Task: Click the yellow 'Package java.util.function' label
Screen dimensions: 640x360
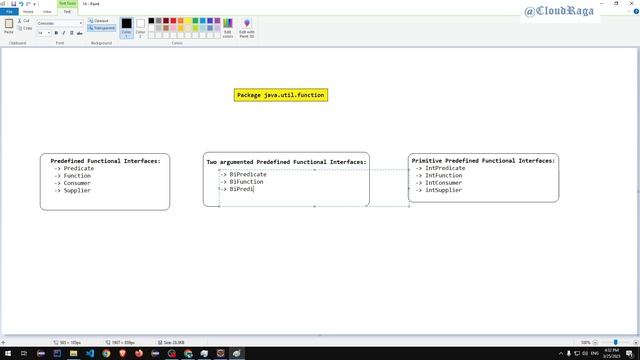Action: (281, 95)
